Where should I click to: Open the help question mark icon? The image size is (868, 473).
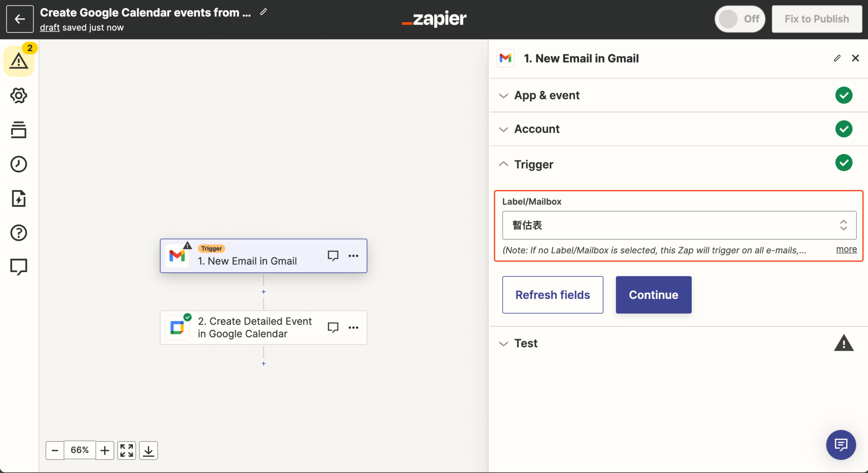[19, 233]
